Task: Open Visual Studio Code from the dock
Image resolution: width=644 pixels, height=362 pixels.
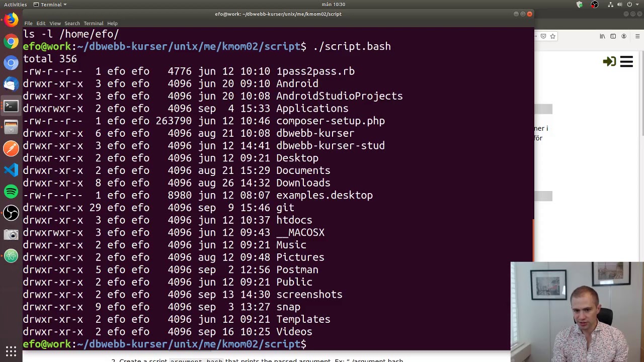Action: click(11, 170)
